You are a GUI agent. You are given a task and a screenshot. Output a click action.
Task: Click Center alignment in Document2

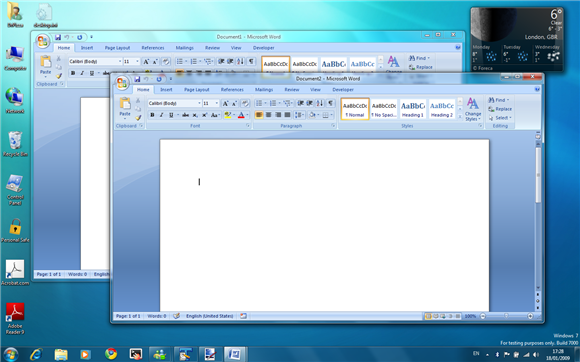(269, 115)
